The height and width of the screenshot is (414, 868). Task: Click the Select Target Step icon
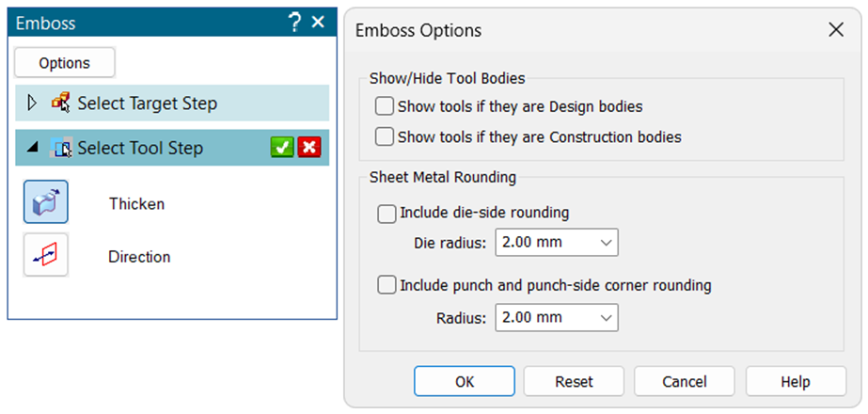point(61,103)
